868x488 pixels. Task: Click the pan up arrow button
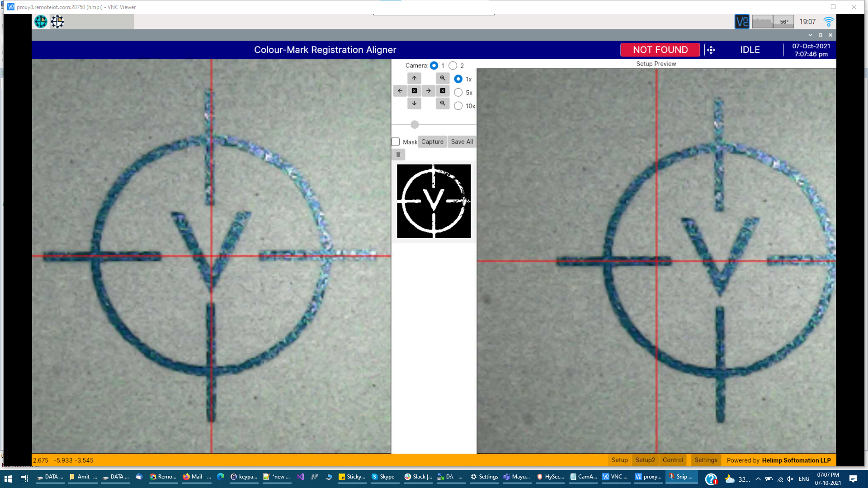tap(414, 78)
